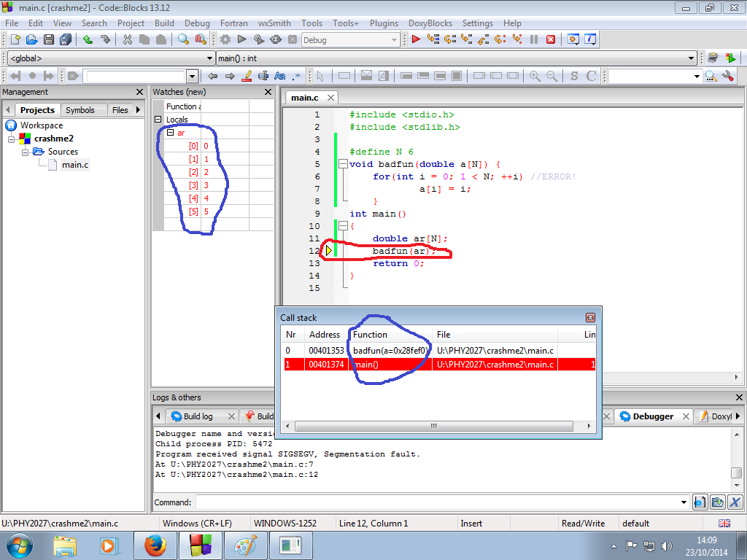Open the wxSmith menu
747x560 pixels.
tap(274, 23)
